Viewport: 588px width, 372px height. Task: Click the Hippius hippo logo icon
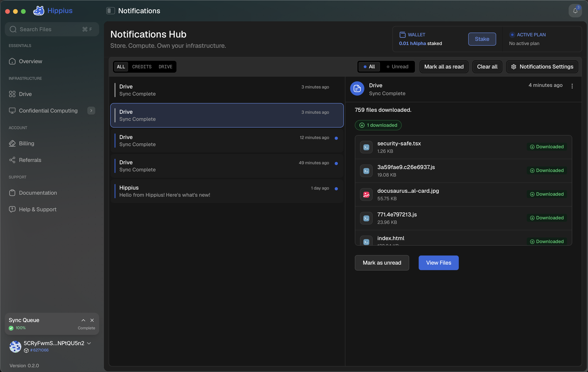[39, 11]
